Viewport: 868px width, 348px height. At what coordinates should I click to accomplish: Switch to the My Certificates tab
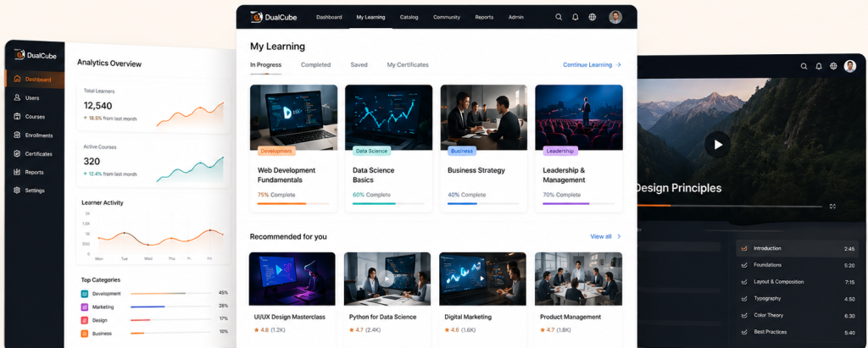(408, 64)
